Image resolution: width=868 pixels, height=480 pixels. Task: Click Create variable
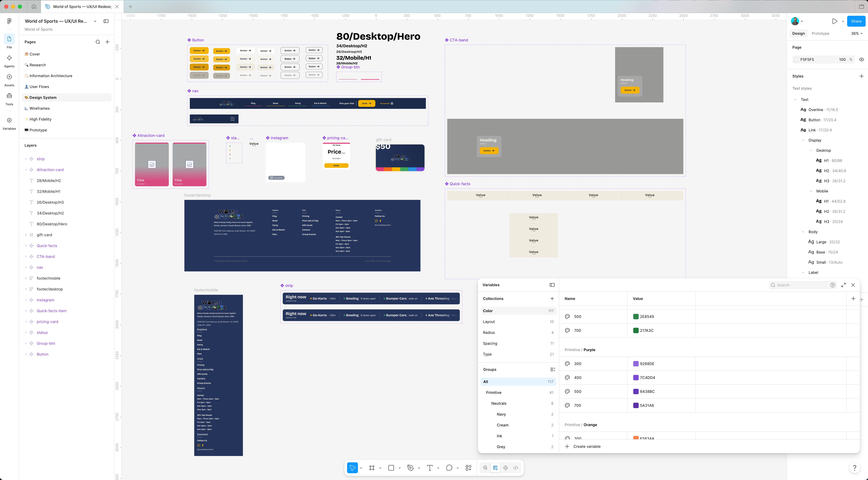583,446
